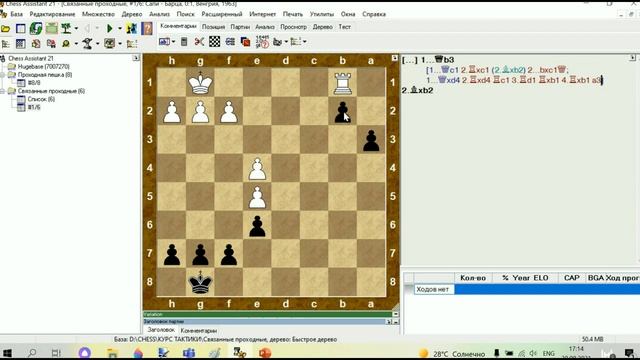Click the black king on g8
Screen dimensions: 640x360
point(200,282)
